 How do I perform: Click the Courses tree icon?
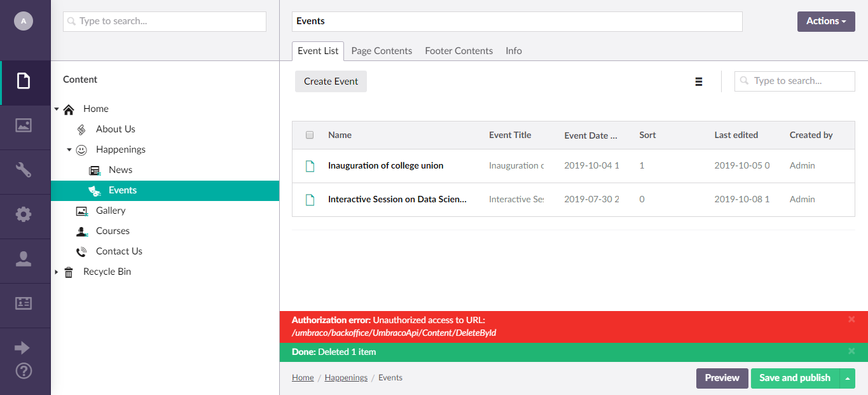coord(81,232)
